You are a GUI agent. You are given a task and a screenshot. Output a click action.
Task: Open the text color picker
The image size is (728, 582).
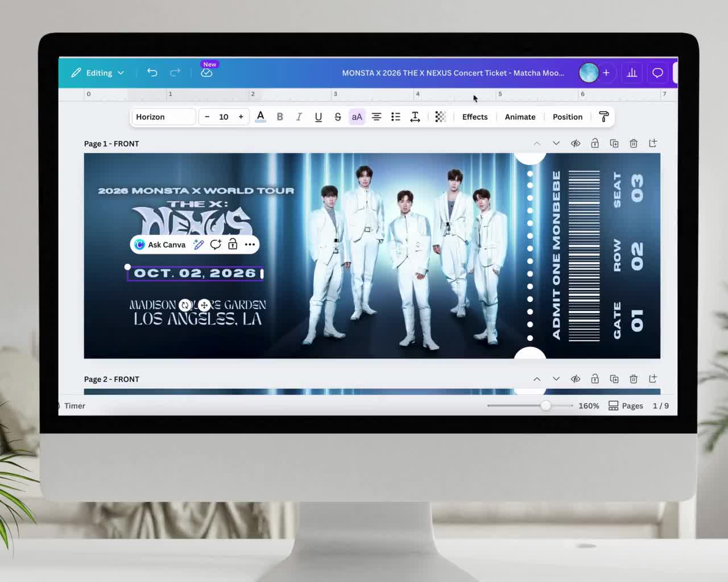[x=260, y=117]
